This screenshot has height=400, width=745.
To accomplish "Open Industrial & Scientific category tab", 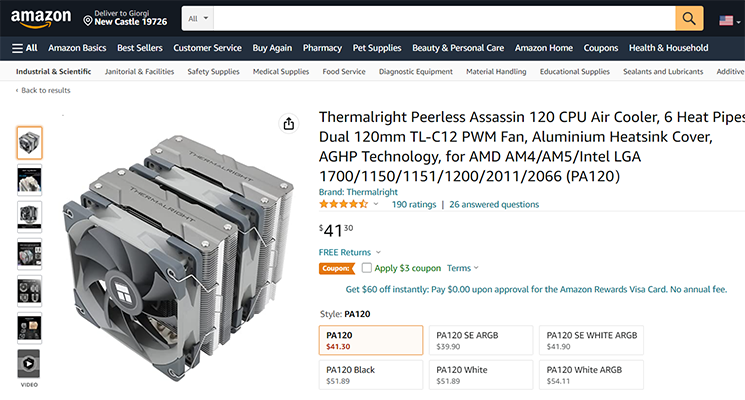I will [53, 72].
